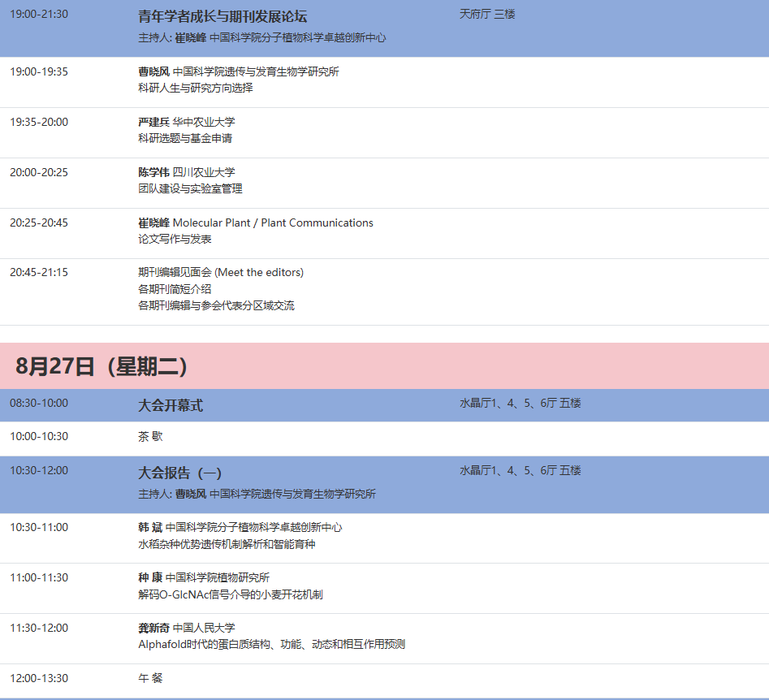Select speaker name 严建兵
Image resolution: width=769 pixels, height=700 pixels.
click(154, 122)
